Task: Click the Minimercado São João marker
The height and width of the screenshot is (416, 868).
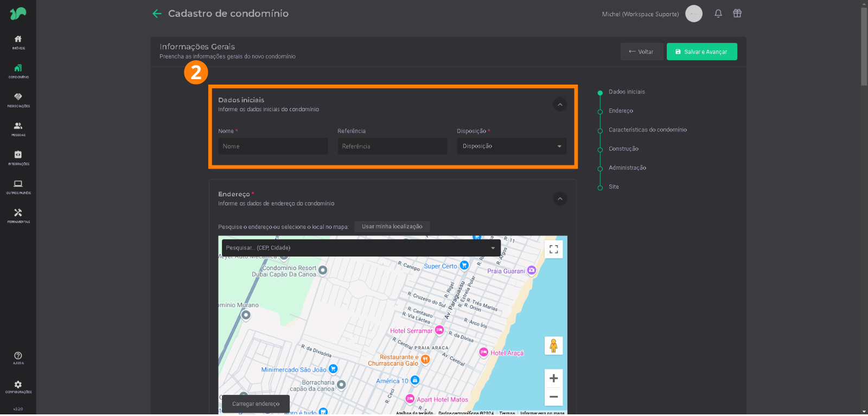Action: (x=333, y=369)
